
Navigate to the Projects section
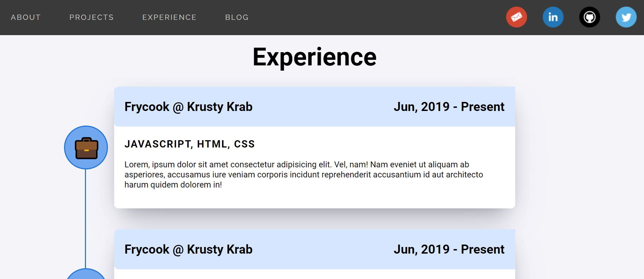point(92,17)
